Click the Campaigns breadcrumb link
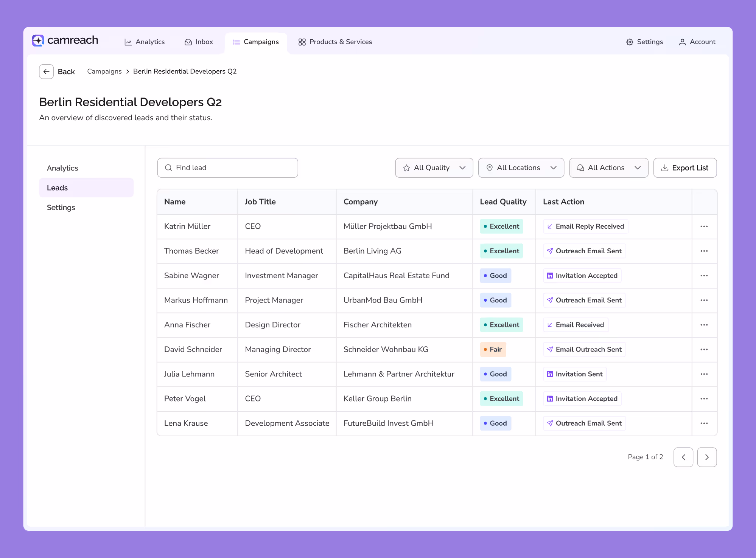 104,71
